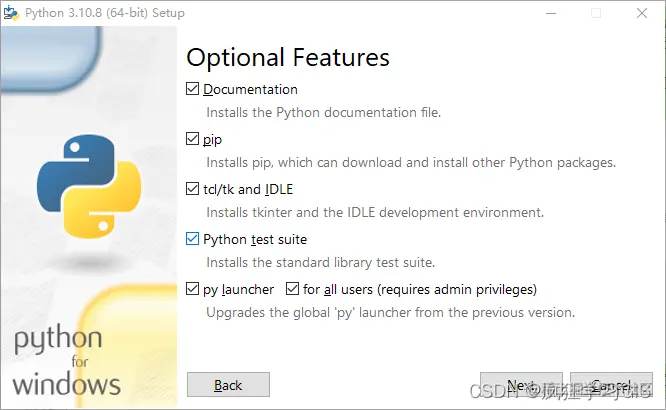Cancel the Python installation

(611, 385)
